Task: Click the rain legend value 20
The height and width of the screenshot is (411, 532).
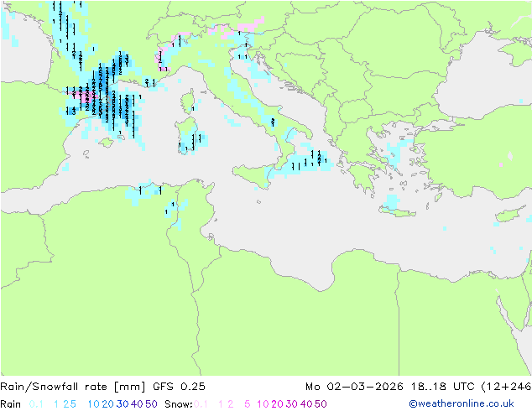Action: click(108, 404)
